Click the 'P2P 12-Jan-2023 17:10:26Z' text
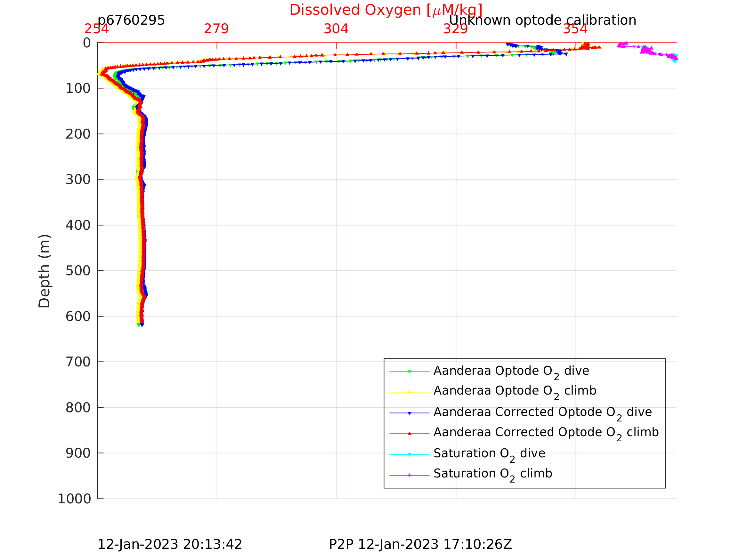The width and height of the screenshot is (747, 560). click(x=420, y=545)
